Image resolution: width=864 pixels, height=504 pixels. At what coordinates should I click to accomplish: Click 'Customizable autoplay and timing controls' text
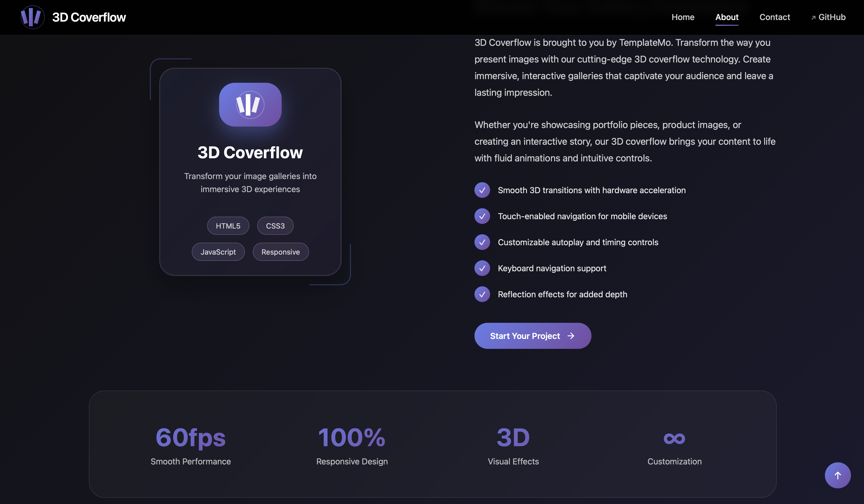578,242
